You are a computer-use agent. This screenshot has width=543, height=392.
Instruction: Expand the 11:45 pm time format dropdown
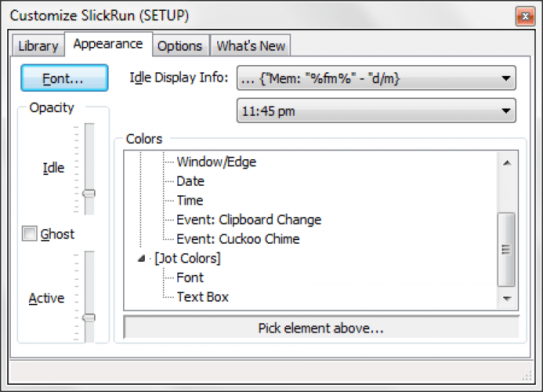pos(376,111)
